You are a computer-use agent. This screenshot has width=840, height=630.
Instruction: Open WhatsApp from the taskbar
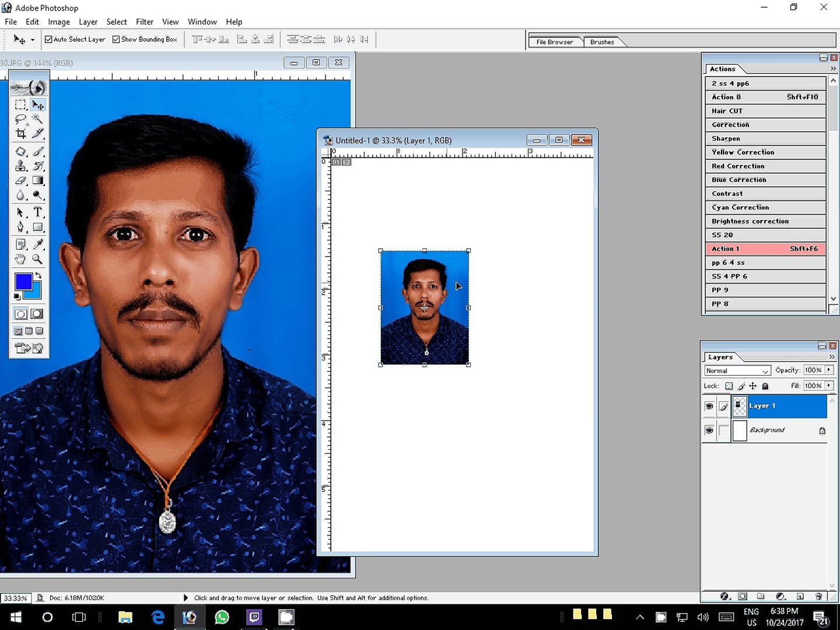pos(222,617)
